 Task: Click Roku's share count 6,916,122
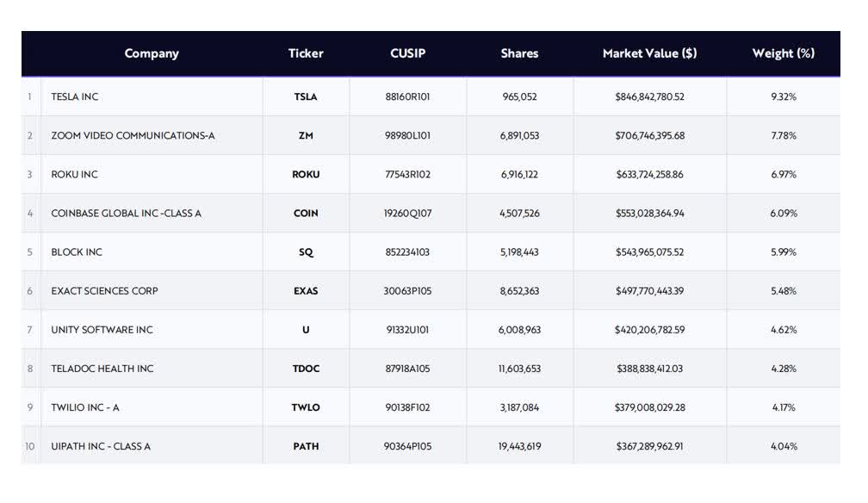519,175
